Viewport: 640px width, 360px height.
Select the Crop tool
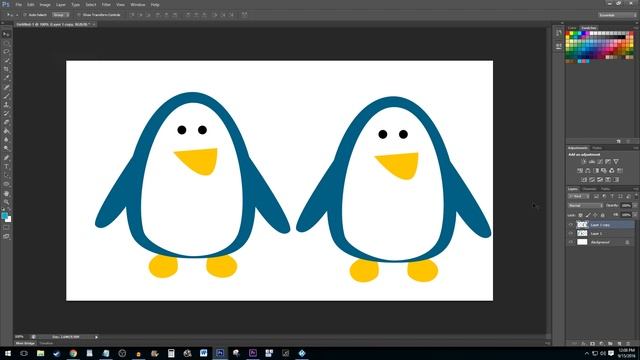(x=6, y=69)
